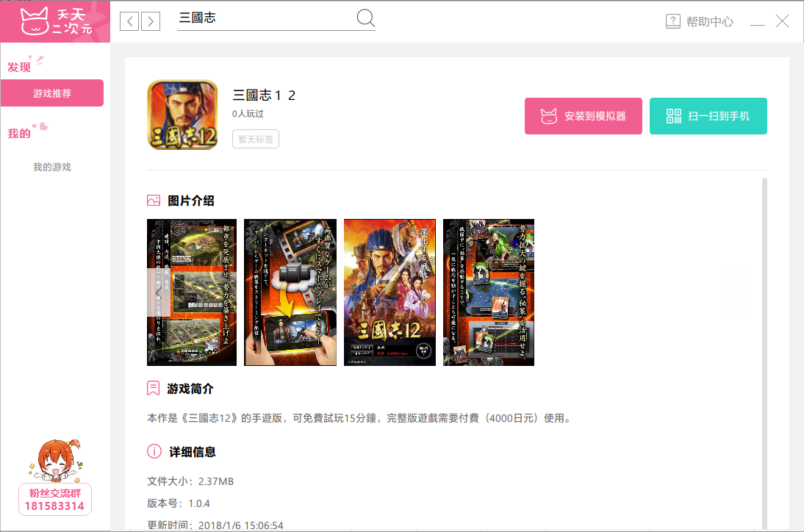Click the 更新时间 2018/1/6 text
The height and width of the screenshot is (532, 804).
(x=215, y=525)
